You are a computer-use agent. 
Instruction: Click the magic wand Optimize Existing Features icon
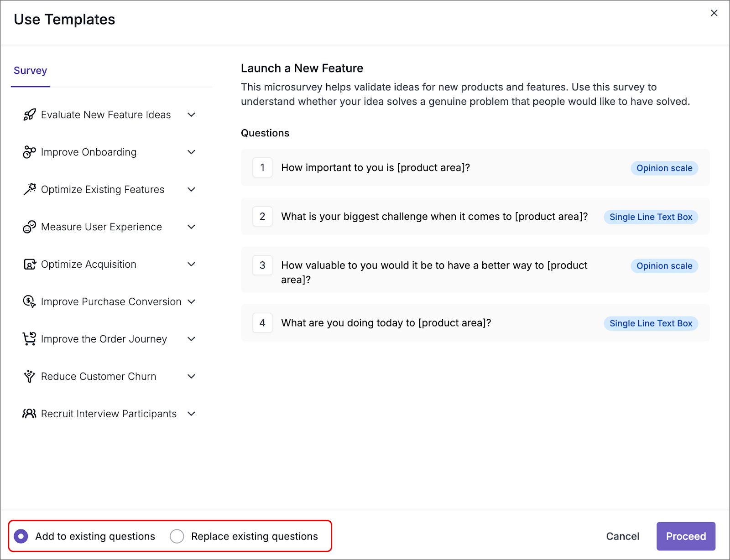pos(30,190)
